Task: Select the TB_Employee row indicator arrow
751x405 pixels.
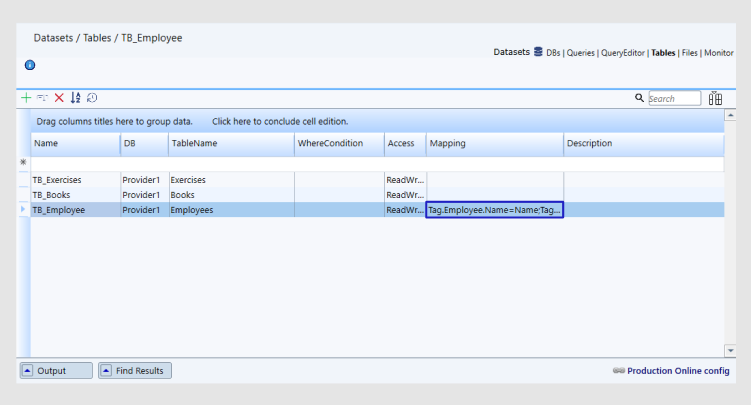Action: pos(23,210)
